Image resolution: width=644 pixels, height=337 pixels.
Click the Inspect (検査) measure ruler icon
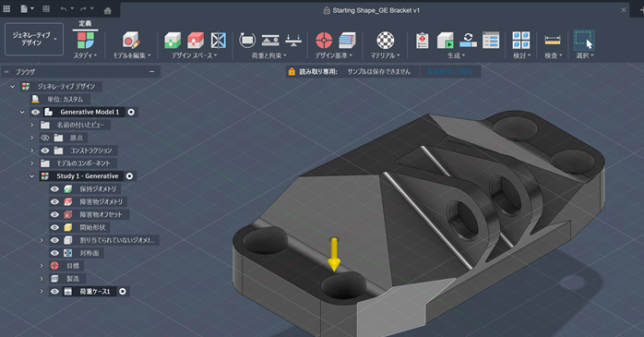click(x=553, y=41)
